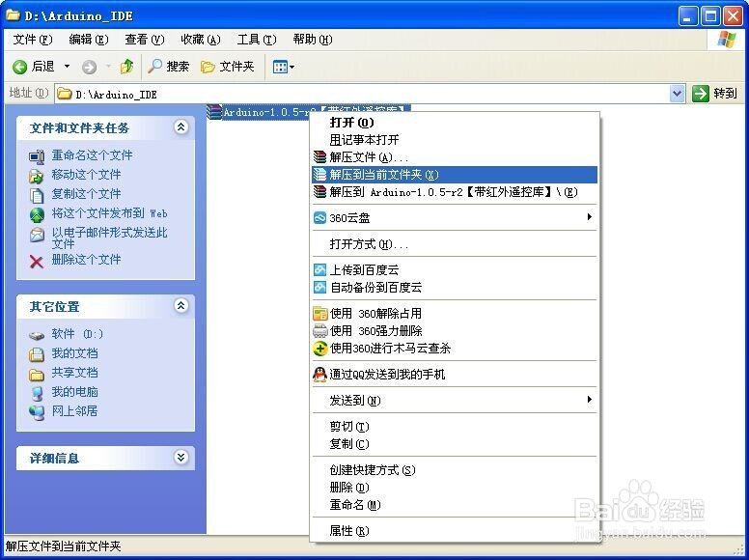Click the 360木马云查杀 green plus icon

point(319,349)
